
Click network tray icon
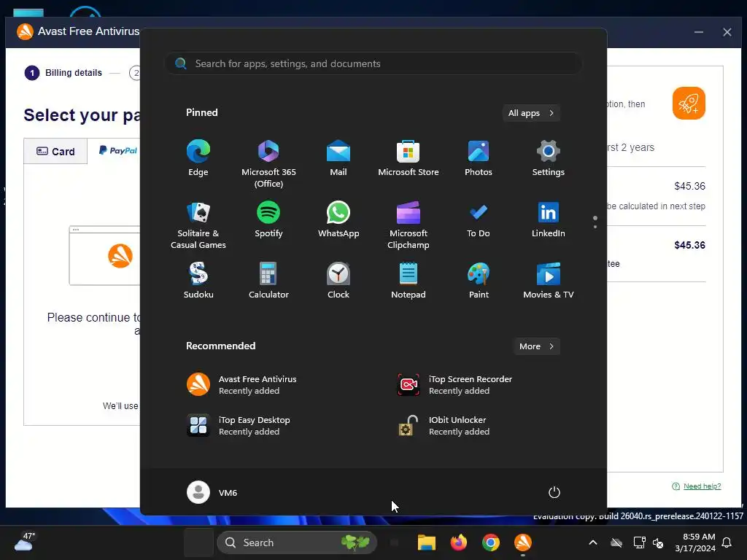pyautogui.click(x=639, y=542)
